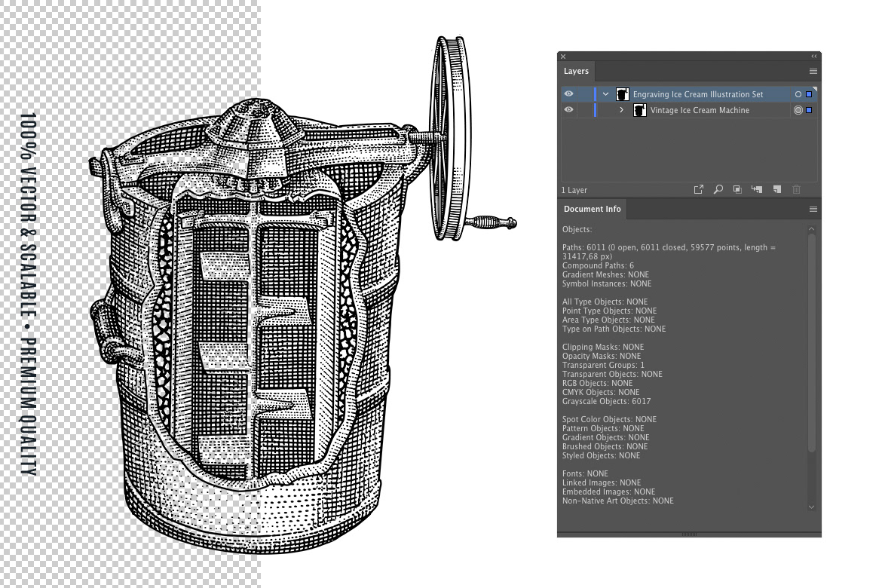Click the 'Compound Paths: 6' line
Viewport: 882px width, 588px height.
click(x=598, y=265)
